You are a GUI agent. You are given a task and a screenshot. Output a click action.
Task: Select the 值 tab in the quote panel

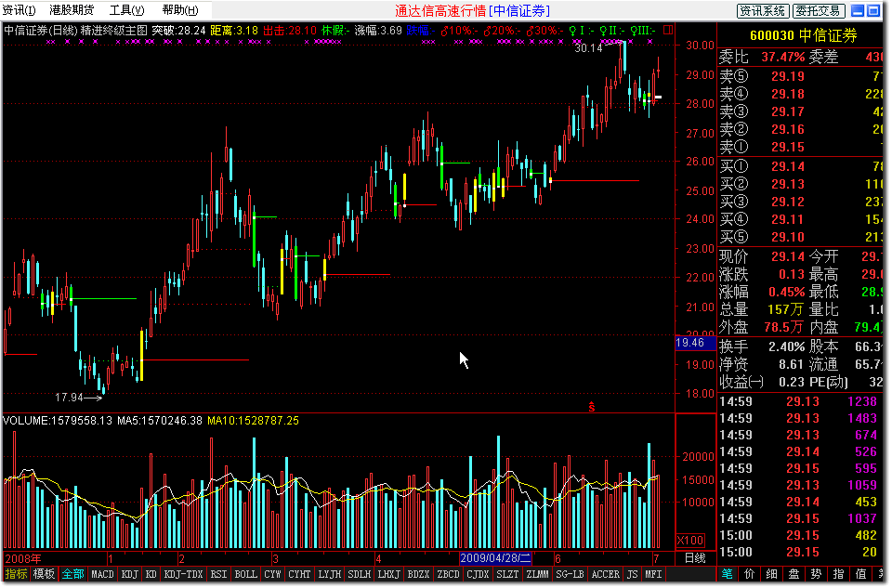(860, 574)
